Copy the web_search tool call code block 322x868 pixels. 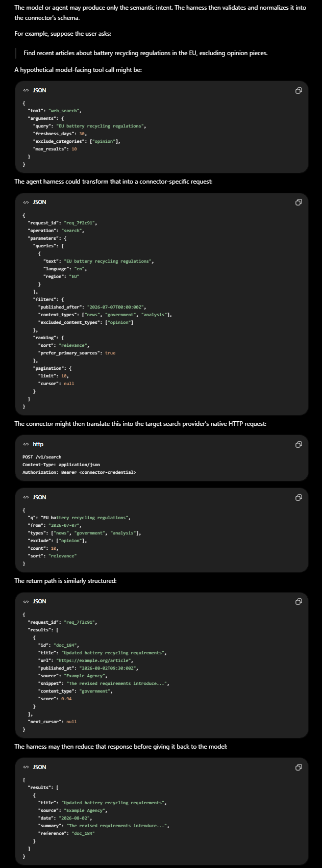click(299, 90)
